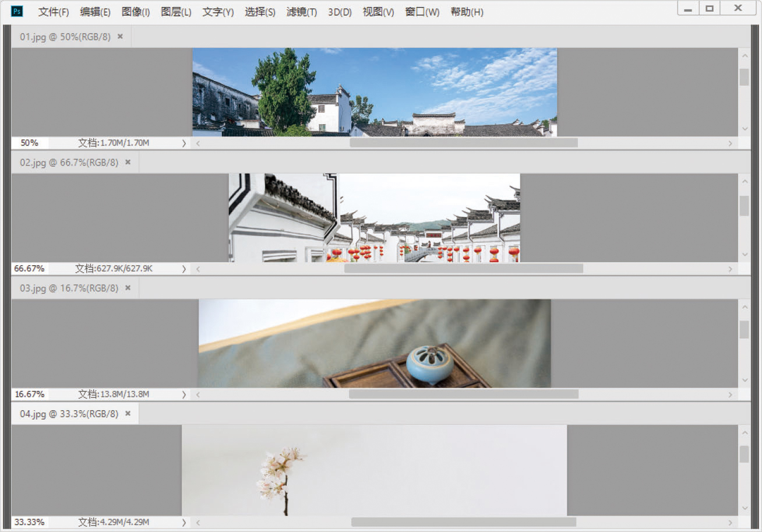
Task: Click the 文档:627.9K/627.9K status text
Action: (x=114, y=269)
